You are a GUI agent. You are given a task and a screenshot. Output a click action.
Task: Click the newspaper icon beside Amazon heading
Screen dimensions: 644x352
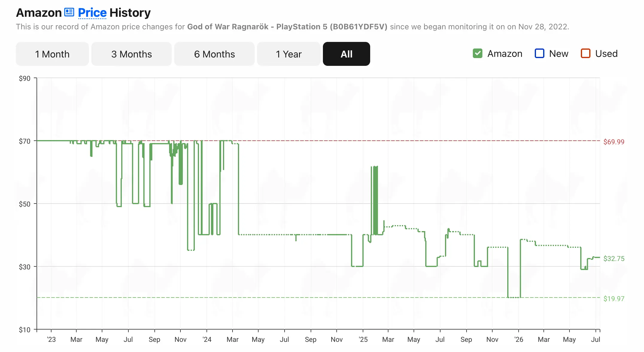coord(69,12)
